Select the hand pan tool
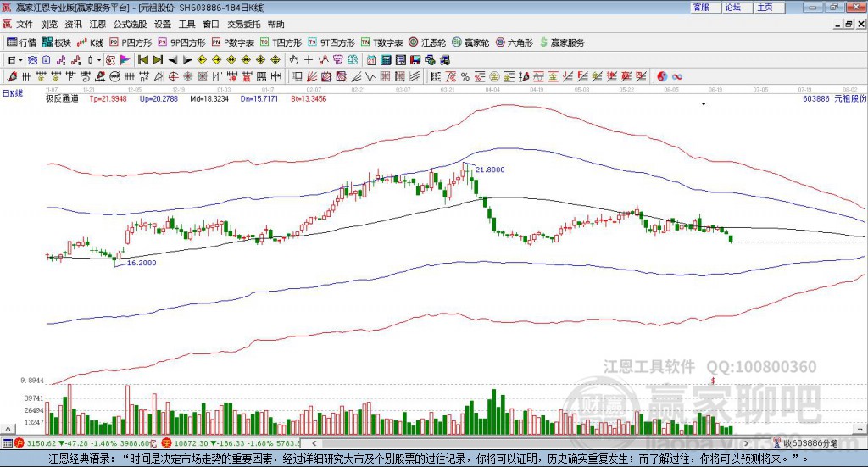This screenshot has height=467, width=868. coord(294,60)
